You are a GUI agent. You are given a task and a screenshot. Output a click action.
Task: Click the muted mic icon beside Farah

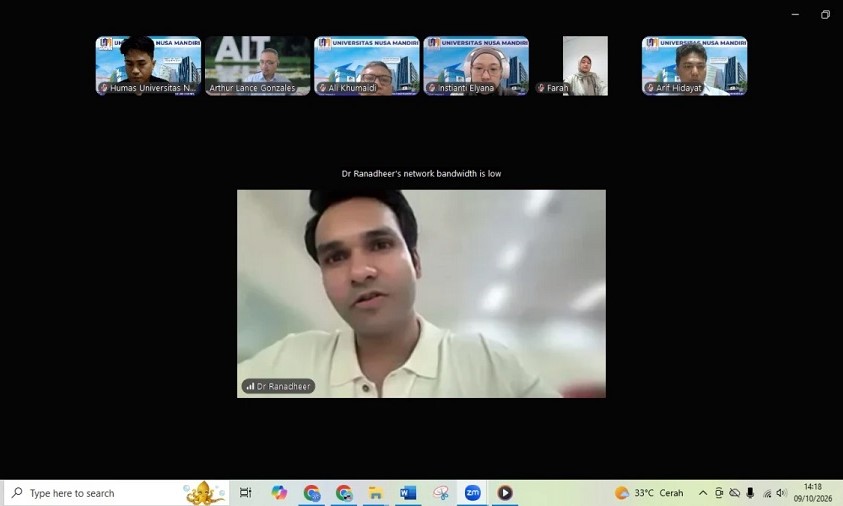point(541,88)
